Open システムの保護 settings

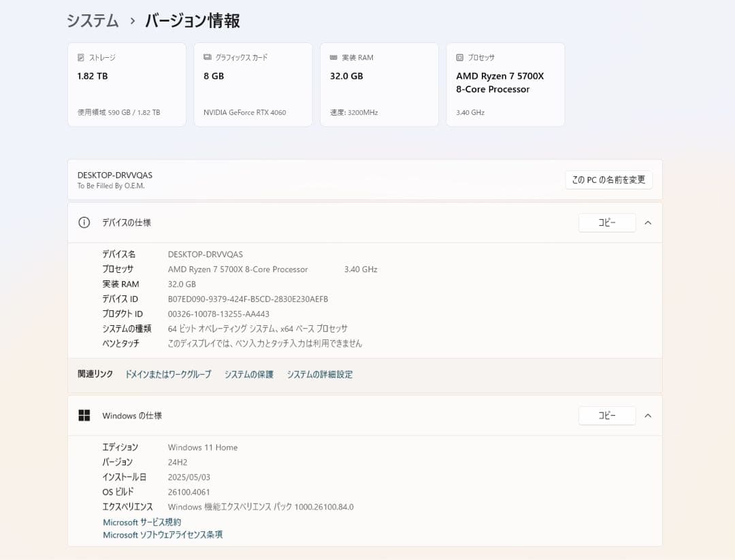(248, 374)
